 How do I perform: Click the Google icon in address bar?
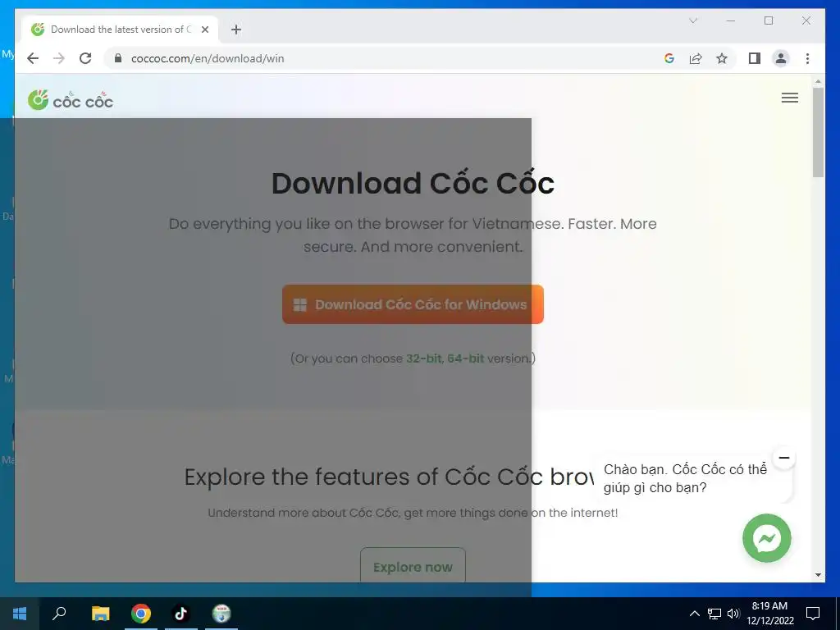669,58
